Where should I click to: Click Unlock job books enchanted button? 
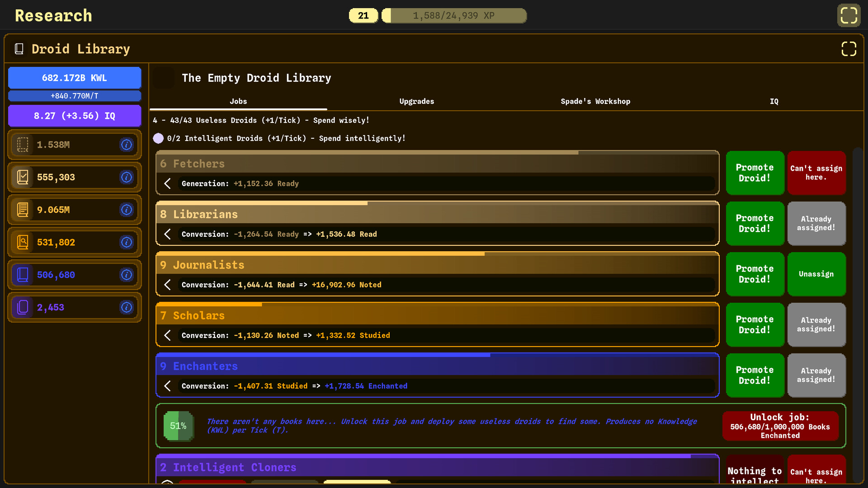[x=780, y=426]
